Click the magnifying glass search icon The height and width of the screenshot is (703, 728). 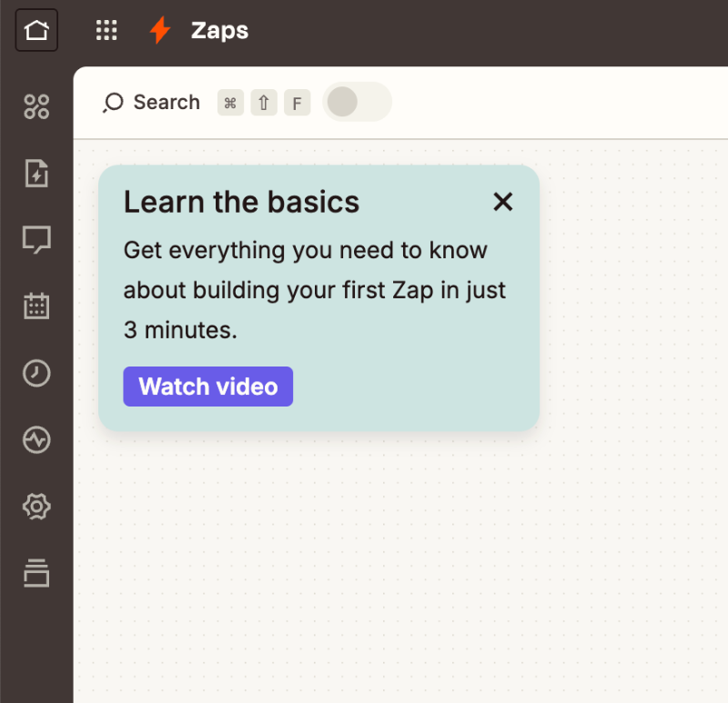[x=113, y=102]
